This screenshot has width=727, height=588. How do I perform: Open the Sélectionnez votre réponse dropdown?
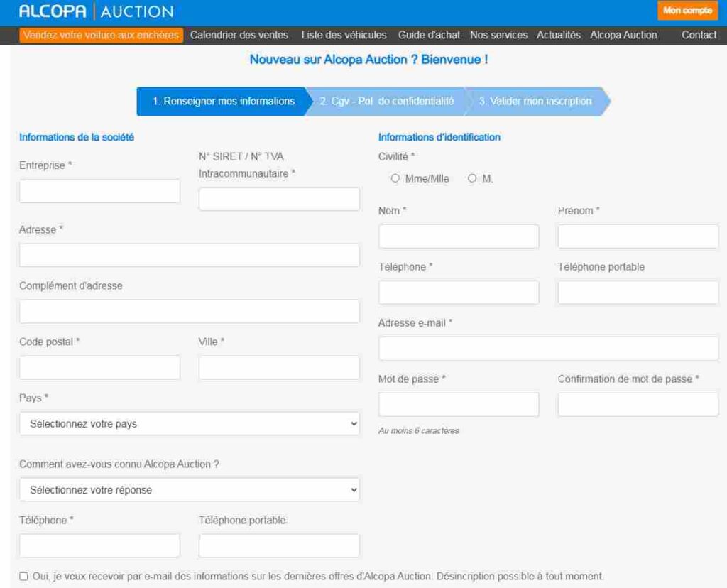point(189,490)
